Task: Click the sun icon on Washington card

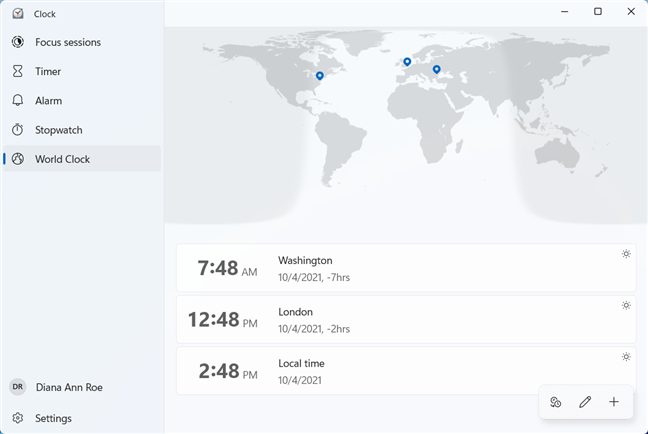Action: (x=626, y=254)
